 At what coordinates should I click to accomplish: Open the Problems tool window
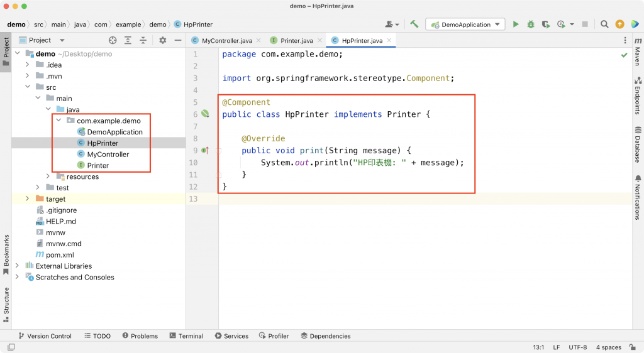(x=140, y=336)
